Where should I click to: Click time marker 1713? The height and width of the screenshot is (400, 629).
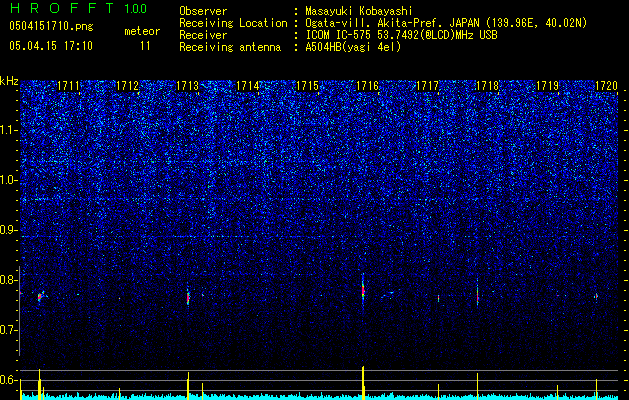tap(188, 86)
